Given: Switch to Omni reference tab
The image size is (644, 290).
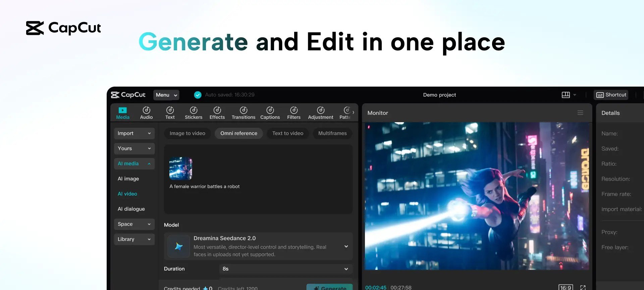Looking at the screenshot, I should tap(239, 133).
